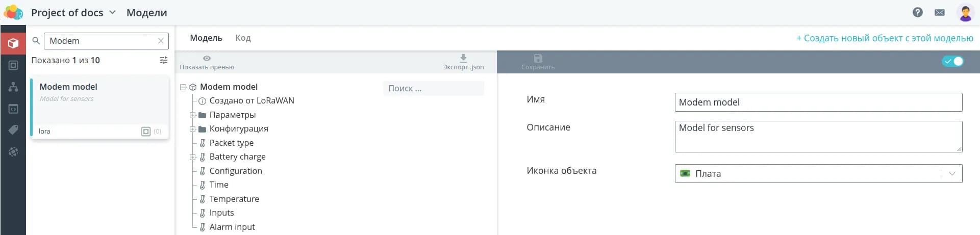Expand the Battery charge node
Image resolution: width=980 pixels, height=235 pixels.
(x=193, y=157)
